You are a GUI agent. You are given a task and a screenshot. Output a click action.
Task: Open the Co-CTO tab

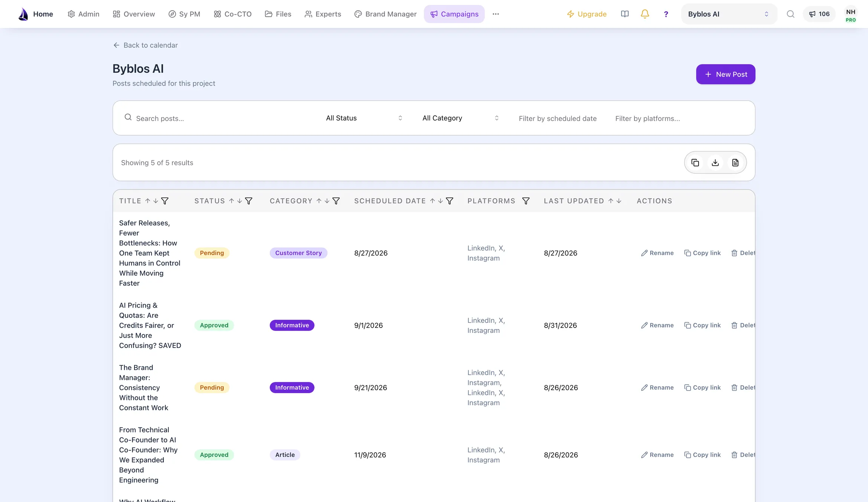(x=233, y=14)
